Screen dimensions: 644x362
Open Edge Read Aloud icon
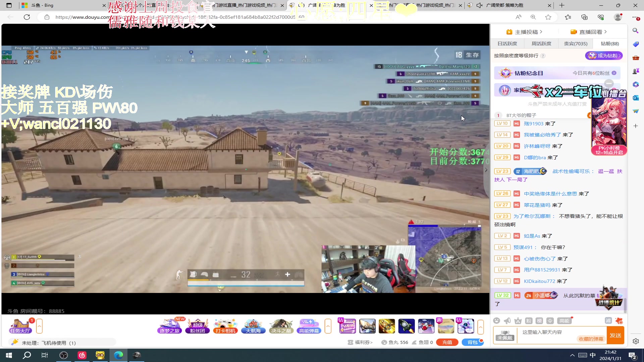pyautogui.click(x=519, y=17)
